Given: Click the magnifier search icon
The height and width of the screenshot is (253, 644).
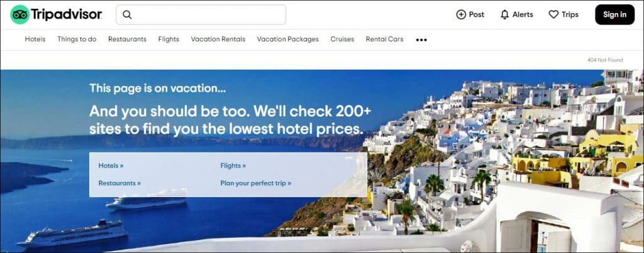Looking at the screenshot, I should pyautogui.click(x=127, y=15).
